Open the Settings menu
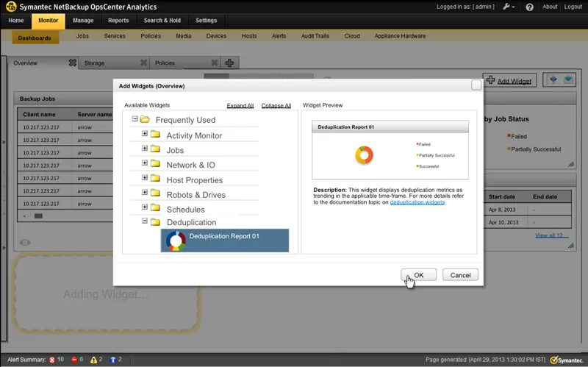This screenshot has height=367, width=588. pyautogui.click(x=207, y=21)
